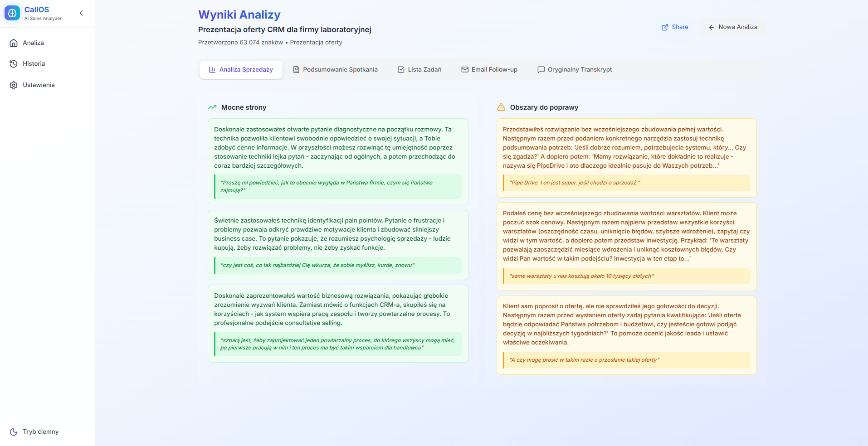Screen dimensions: 868x446
Task: Click the Historia clock icon
Action: 14,64
